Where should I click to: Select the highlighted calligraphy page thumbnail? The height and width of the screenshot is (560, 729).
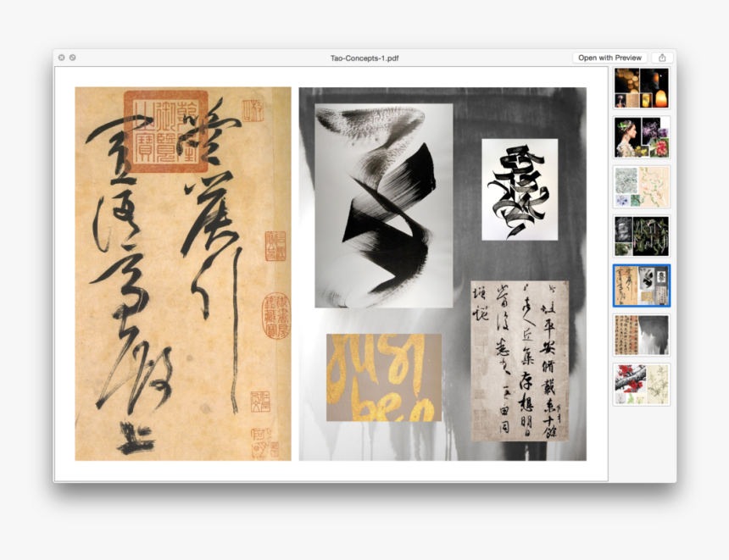point(642,286)
